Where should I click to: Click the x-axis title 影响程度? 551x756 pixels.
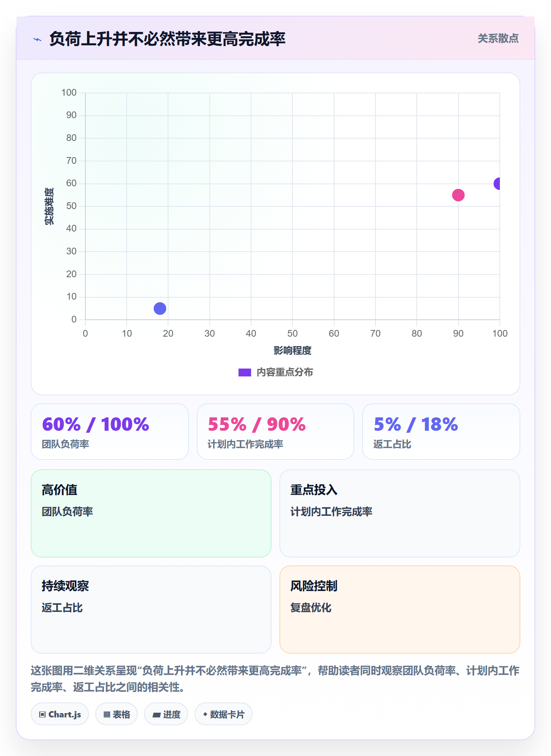point(292,350)
